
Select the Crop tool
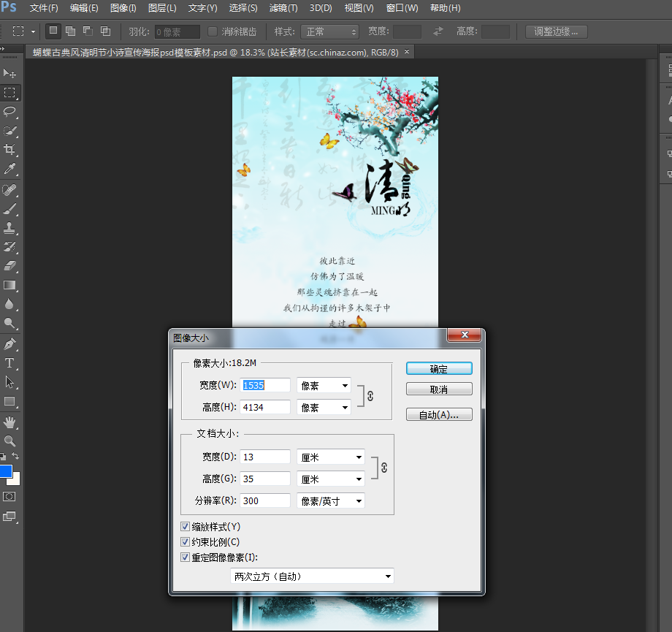pos(9,150)
